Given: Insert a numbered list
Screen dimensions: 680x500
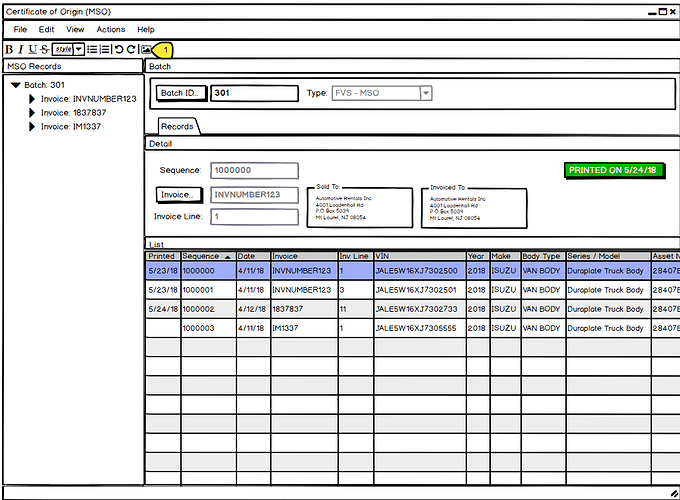Looking at the screenshot, I should [x=105, y=49].
